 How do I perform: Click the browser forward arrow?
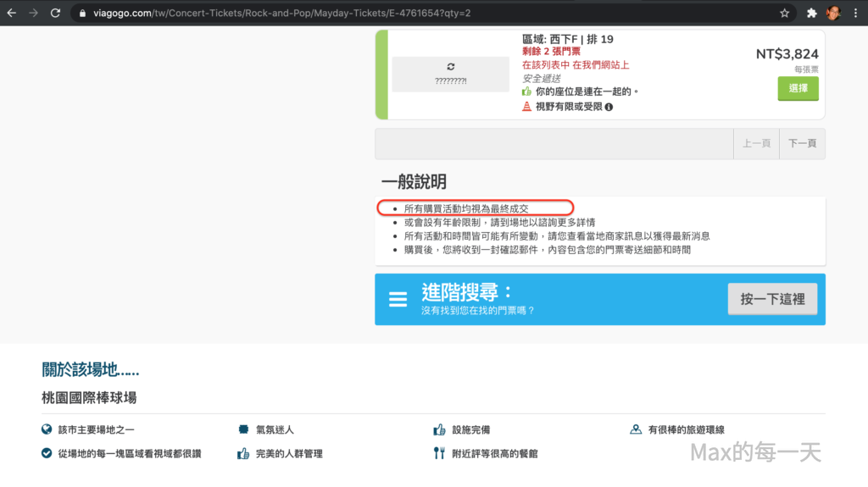coord(33,14)
